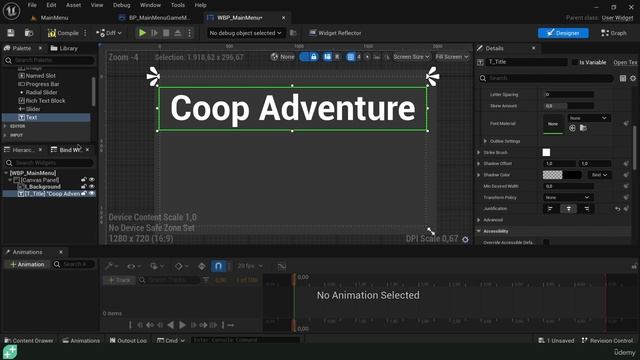Expand the Advanced section
The image size is (640, 360).
click(x=479, y=220)
